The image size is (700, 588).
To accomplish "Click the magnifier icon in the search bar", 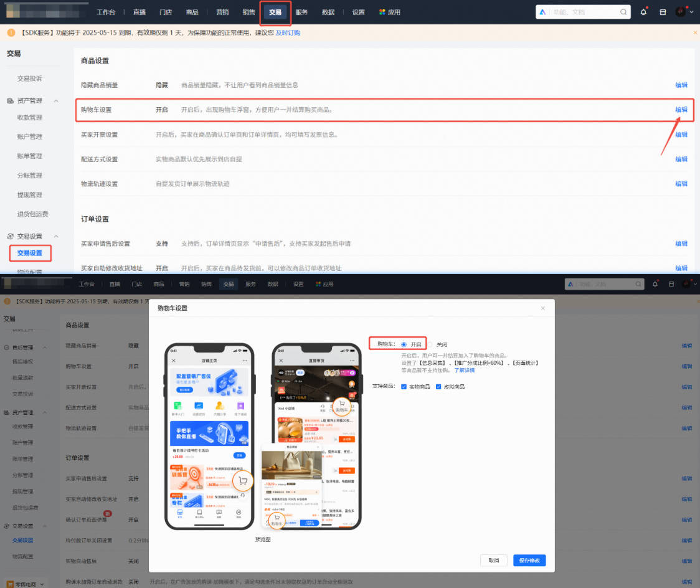I will 623,11.
